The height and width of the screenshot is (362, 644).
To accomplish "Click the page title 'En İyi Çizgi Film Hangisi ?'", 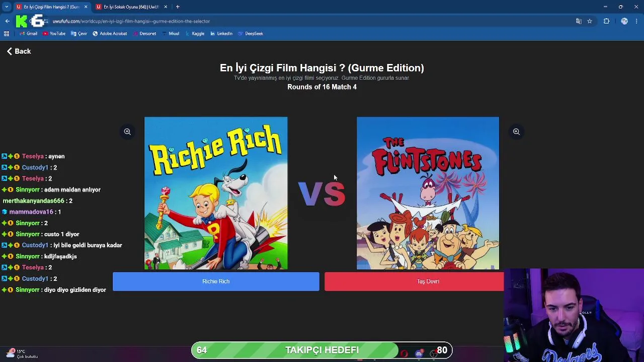I will click(x=322, y=68).
